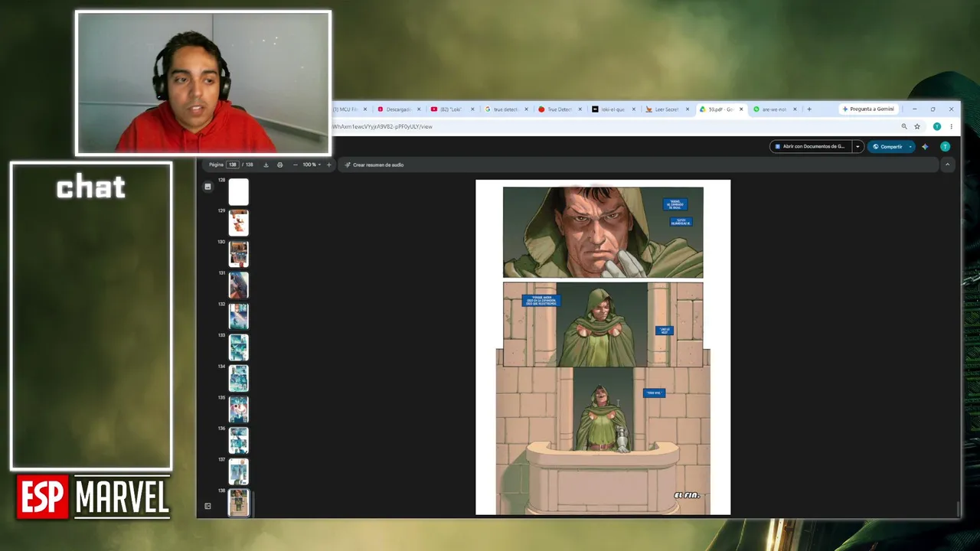Open the Chrome three-dot menu
Viewport: 980px width, 551px height.
[x=951, y=126]
